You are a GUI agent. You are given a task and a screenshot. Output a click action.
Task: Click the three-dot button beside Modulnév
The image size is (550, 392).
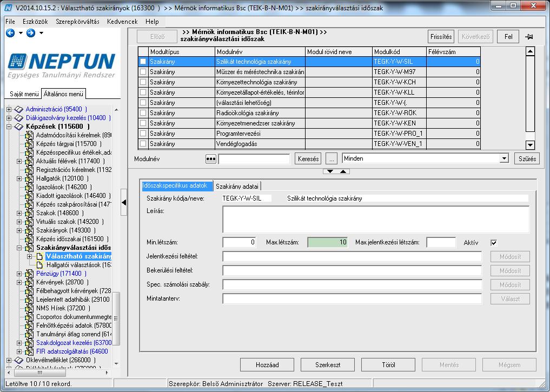click(x=210, y=159)
